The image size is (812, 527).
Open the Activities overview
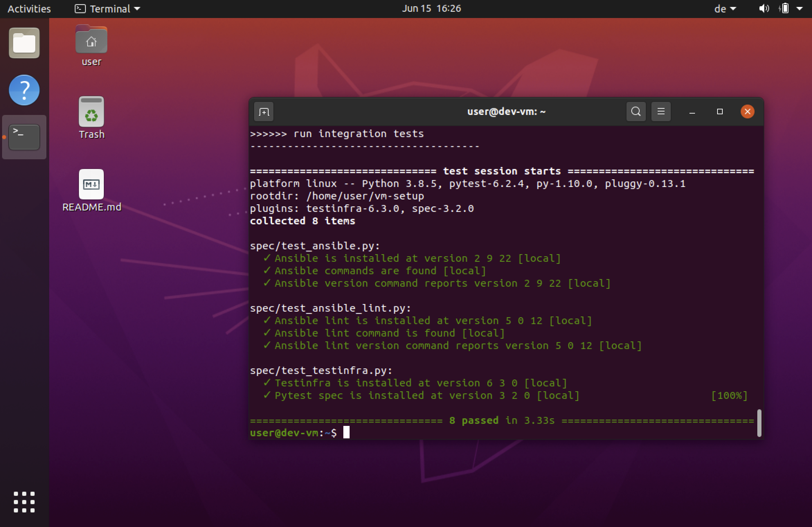point(29,8)
